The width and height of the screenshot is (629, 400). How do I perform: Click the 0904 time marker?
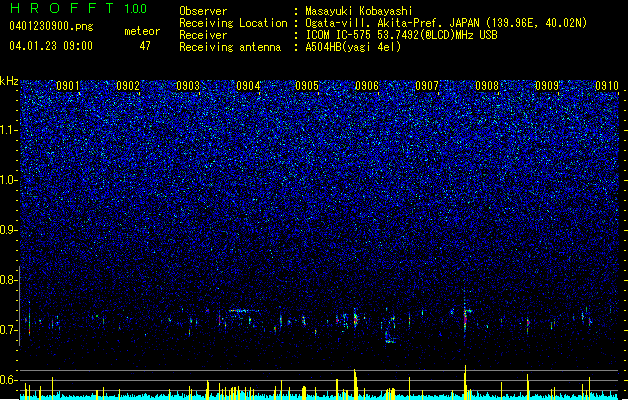point(248,86)
